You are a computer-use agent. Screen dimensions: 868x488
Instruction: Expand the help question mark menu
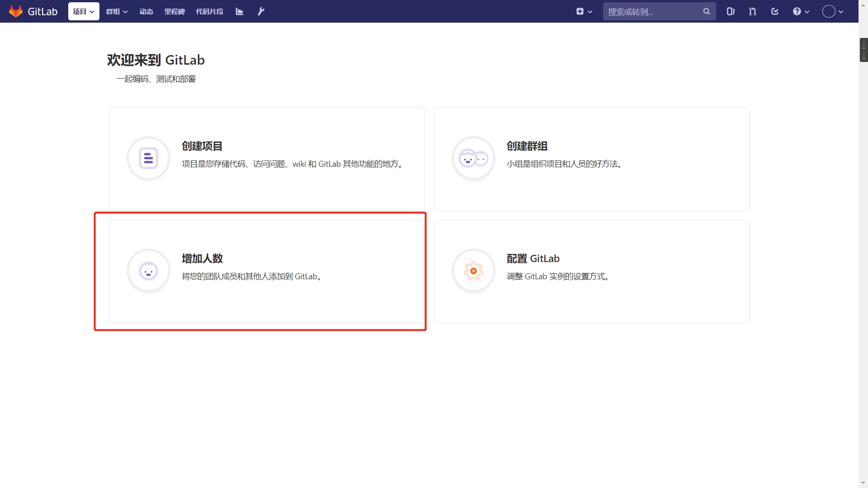(x=801, y=12)
